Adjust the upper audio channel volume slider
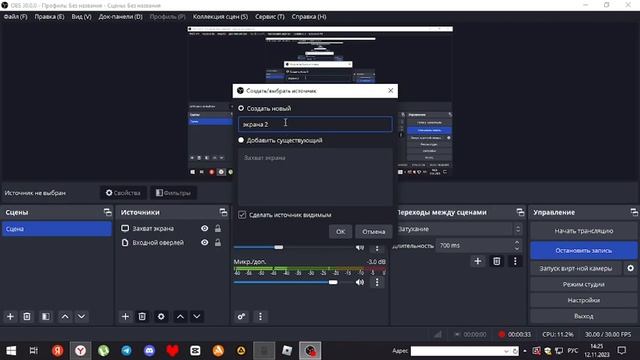Screen dimensions: 640x360 [x=279, y=247]
